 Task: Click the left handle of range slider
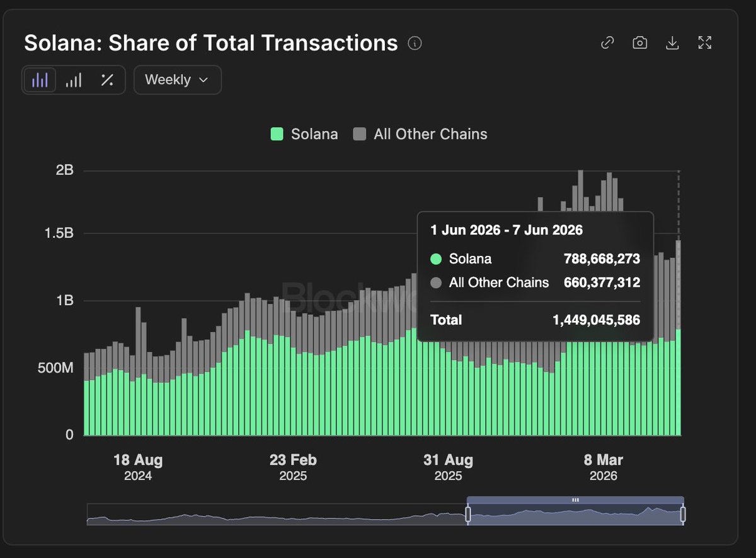click(468, 515)
